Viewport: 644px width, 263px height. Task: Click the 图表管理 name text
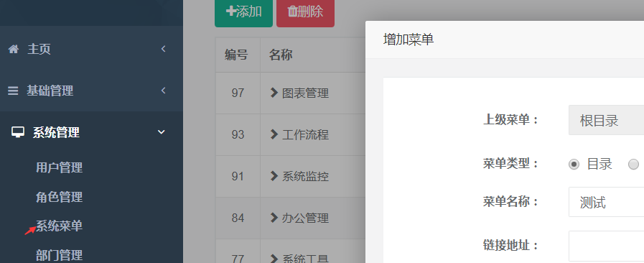coord(306,93)
